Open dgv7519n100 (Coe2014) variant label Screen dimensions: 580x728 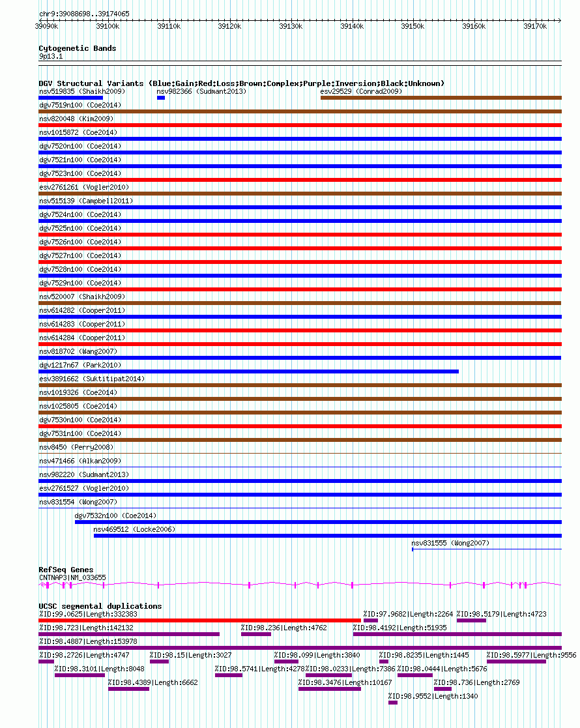[x=80, y=106]
